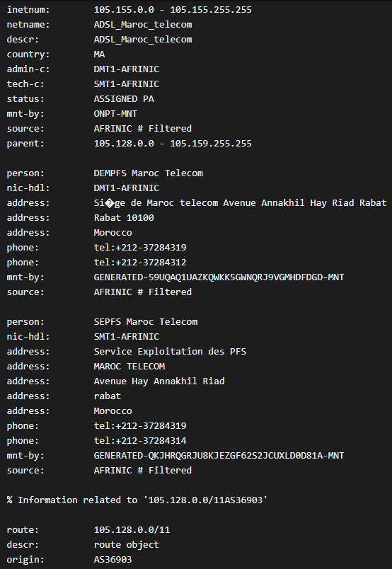Click the country value MA
The height and width of the screenshot is (569, 392).
tap(100, 54)
